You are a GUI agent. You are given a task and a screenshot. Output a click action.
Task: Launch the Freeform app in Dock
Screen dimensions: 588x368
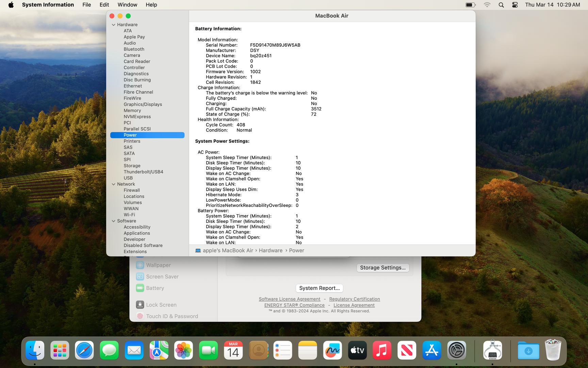pyautogui.click(x=332, y=350)
